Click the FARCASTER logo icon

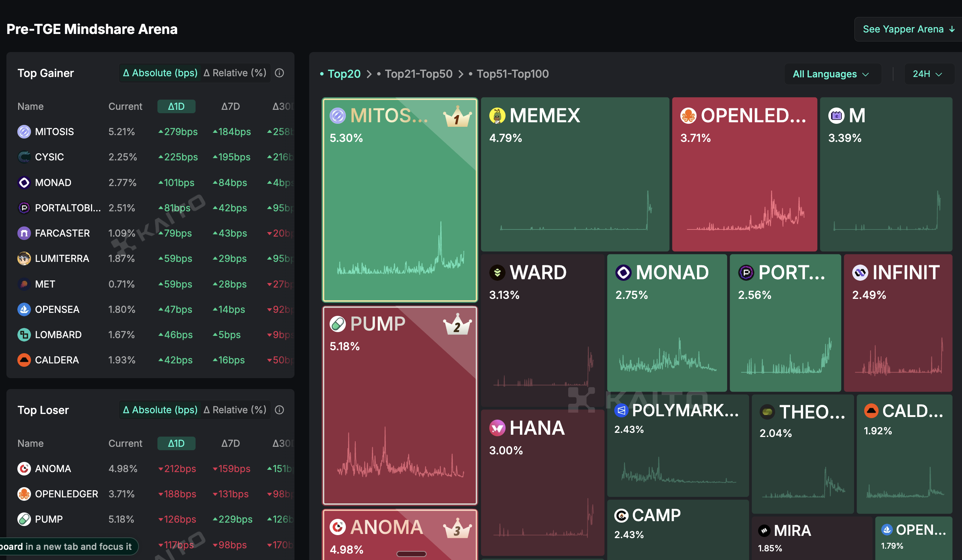coord(24,233)
